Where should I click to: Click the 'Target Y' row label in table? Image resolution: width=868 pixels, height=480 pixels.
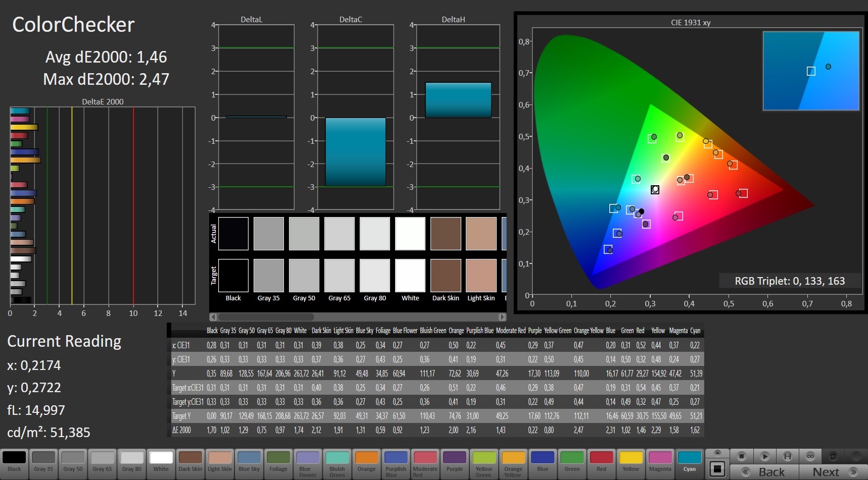181,416
